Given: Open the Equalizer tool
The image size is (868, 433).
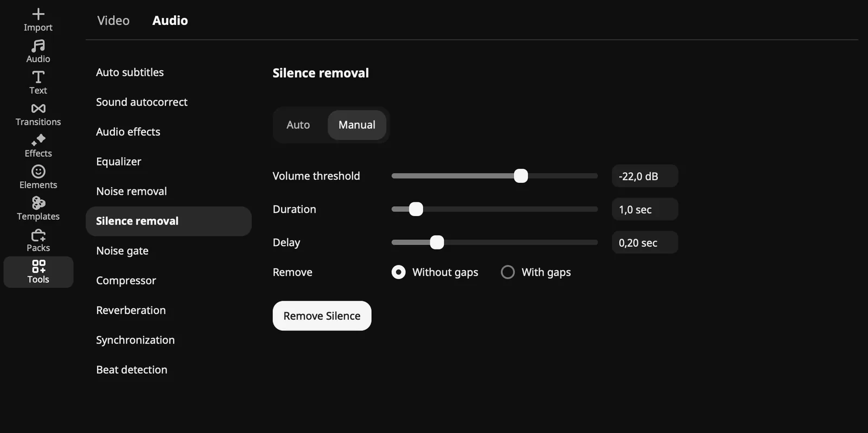Looking at the screenshot, I should [118, 162].
